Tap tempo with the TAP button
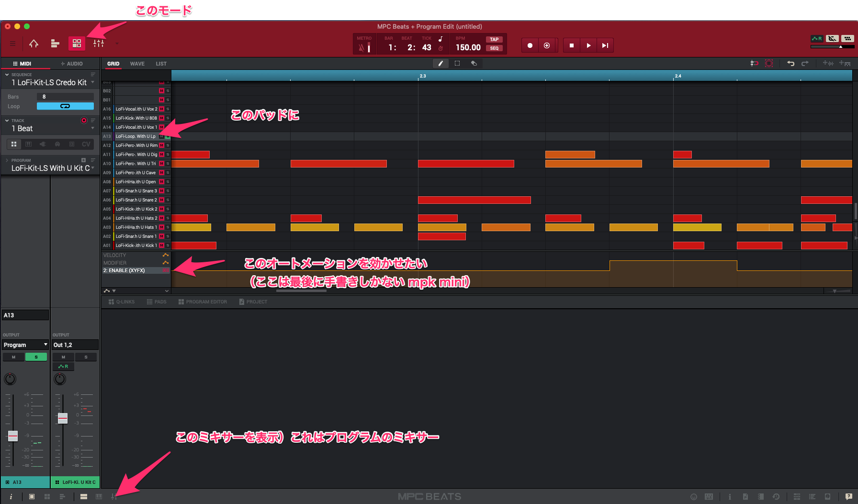The height and width of the screenshot is (504, 858). pyautogui.click(x=494, y=40)
